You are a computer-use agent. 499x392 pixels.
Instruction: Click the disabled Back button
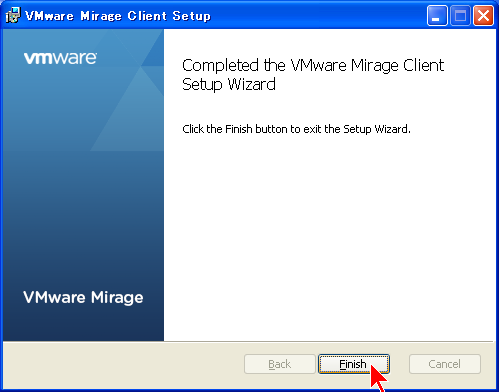(280, 364)
